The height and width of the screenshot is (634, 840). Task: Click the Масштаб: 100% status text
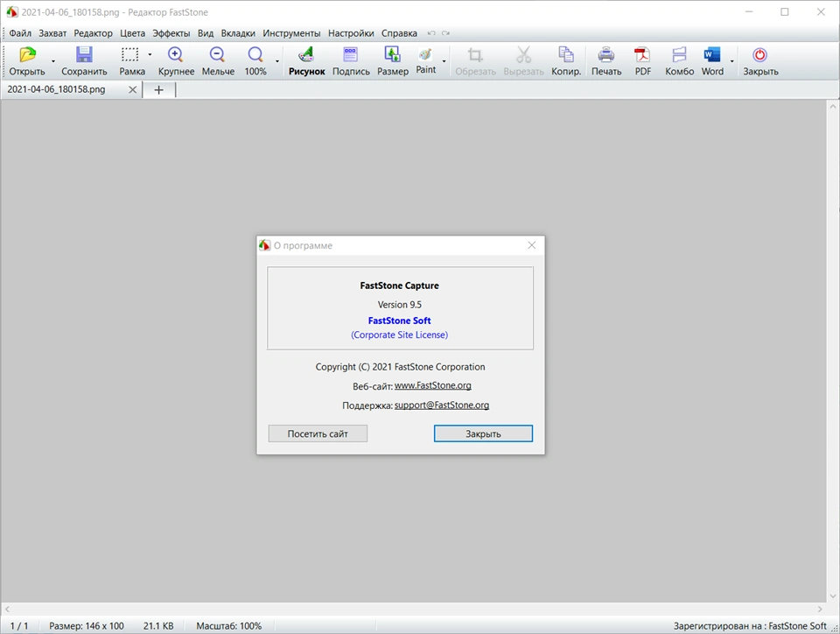click(228, 626)
